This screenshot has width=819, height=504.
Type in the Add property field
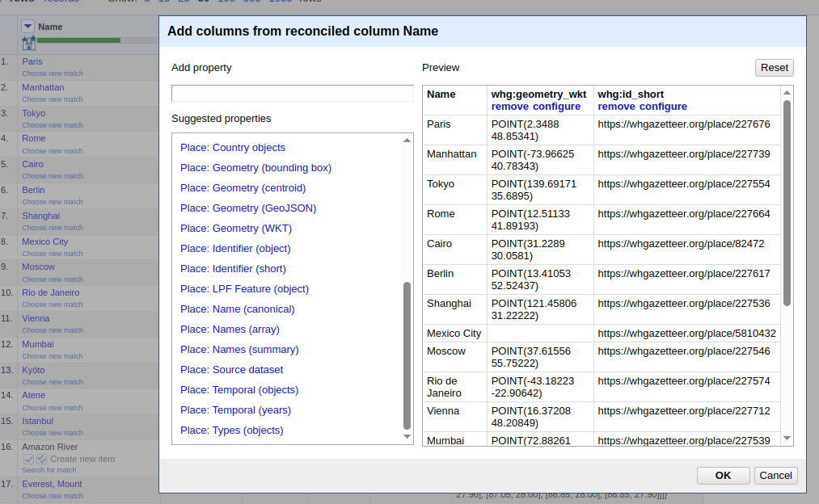coord(292,94)
